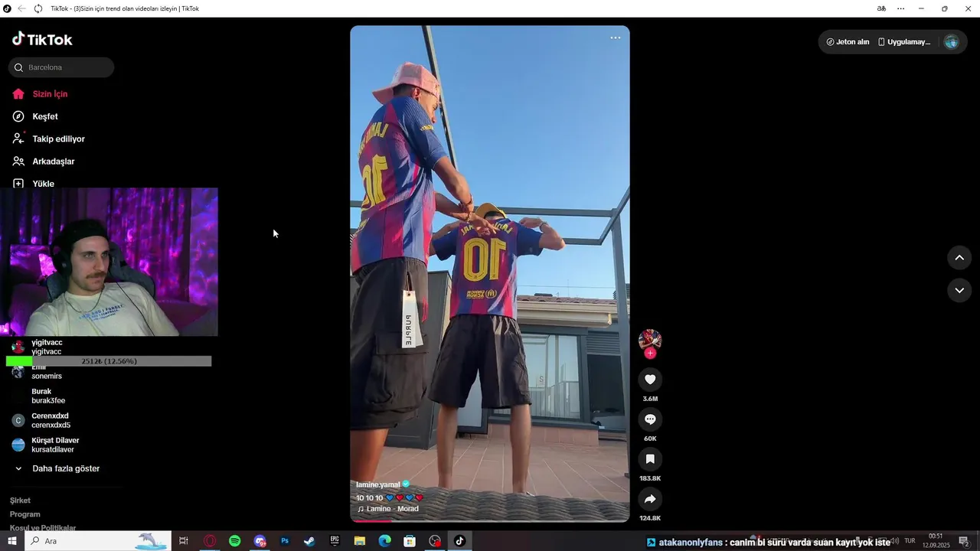Open Epic Games launcher from taskbar

click(x=335, y=541)
